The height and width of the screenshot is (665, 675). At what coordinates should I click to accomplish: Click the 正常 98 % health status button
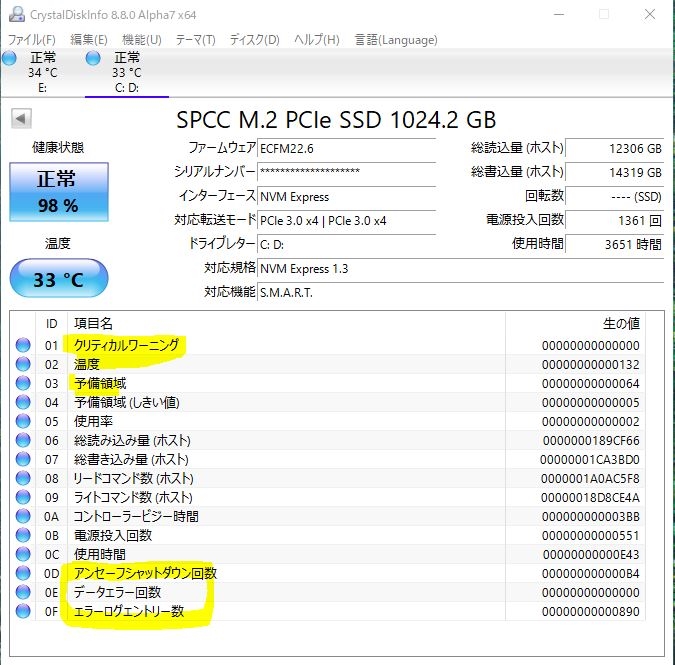click(x=59, y=192)
